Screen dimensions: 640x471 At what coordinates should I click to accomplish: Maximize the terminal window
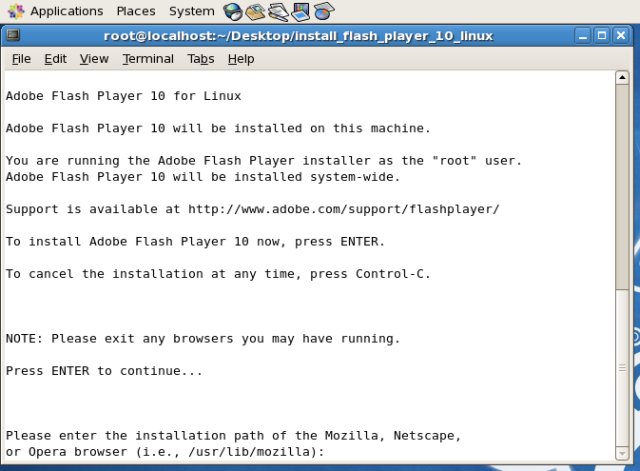(x=602, y=36)
